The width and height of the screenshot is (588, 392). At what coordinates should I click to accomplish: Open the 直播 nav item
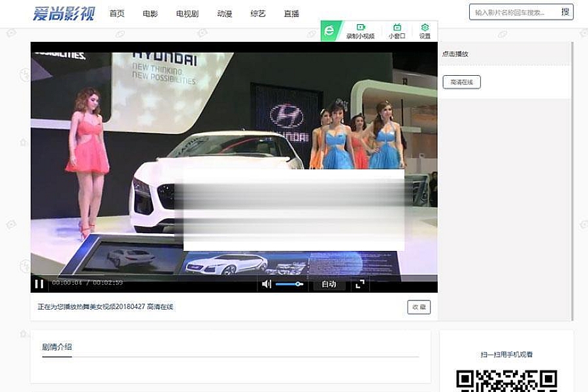click(x=291, y=14)
